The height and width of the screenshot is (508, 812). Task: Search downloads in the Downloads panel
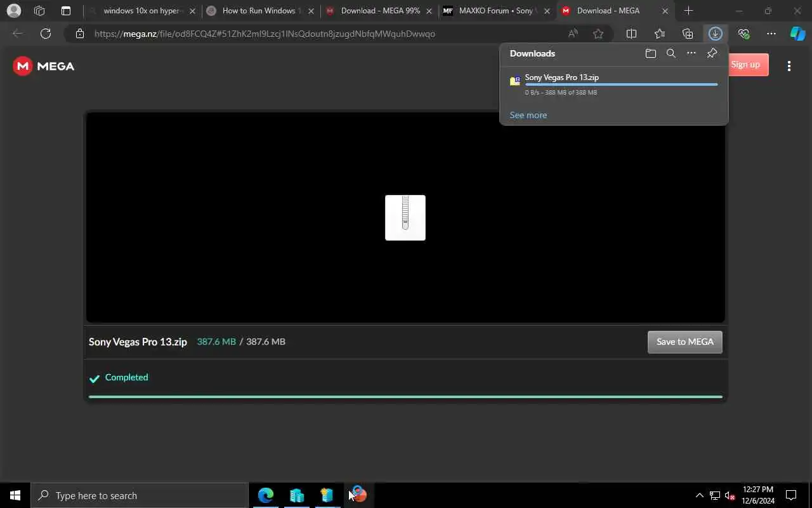671,53
